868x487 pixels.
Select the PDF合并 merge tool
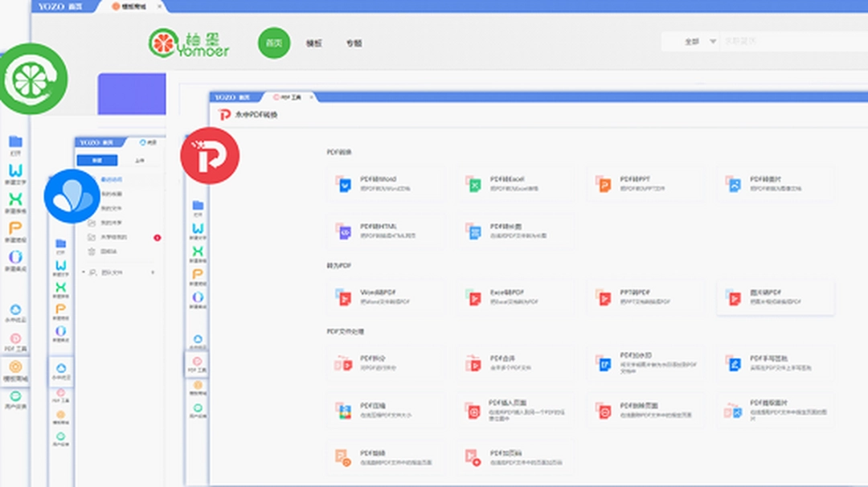point(514,362)
